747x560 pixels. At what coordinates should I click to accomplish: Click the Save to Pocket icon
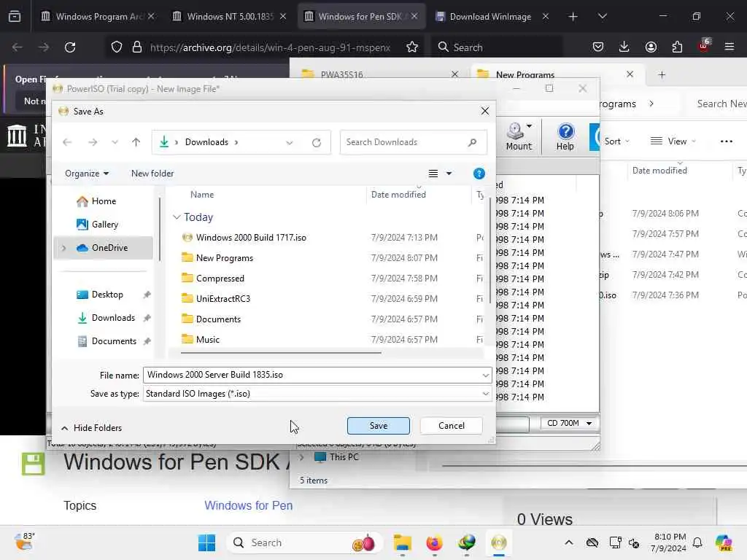tap(598, 47)
